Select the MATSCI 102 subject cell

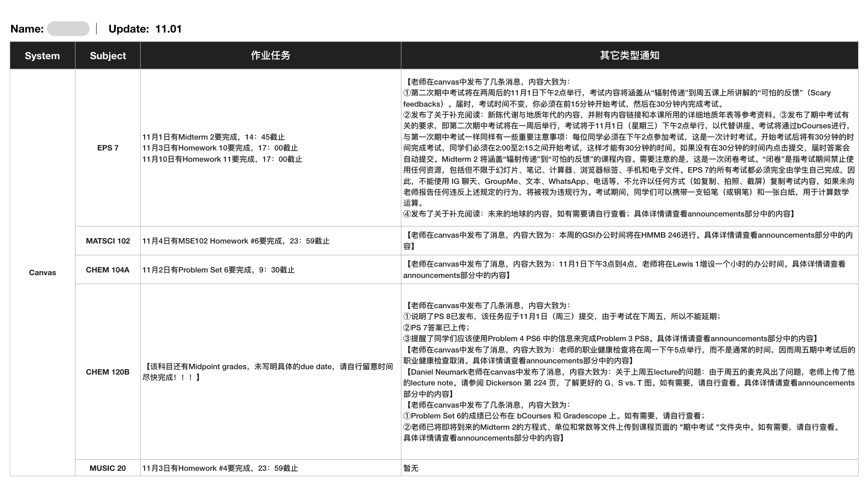[x=108, y=241]
